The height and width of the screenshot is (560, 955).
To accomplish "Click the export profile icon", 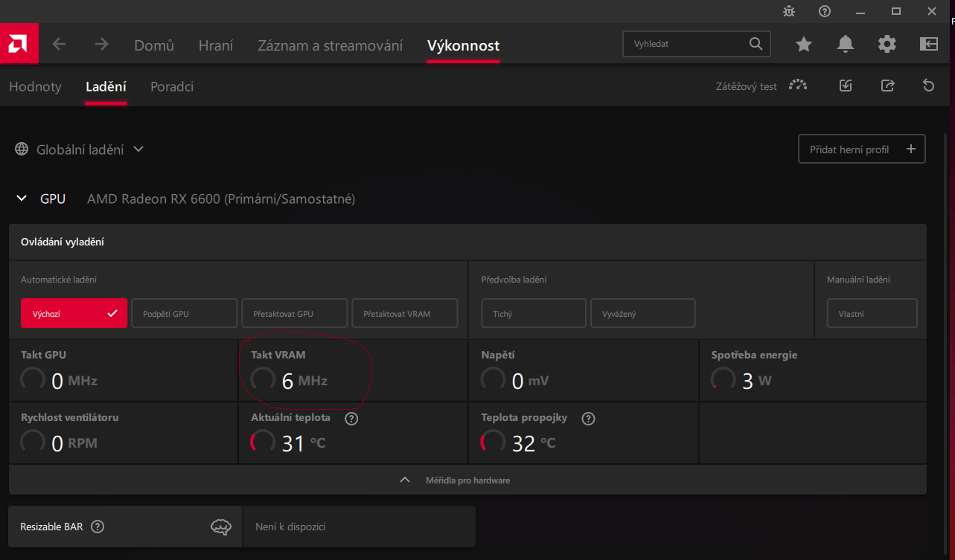I will (x=887, y=86).
